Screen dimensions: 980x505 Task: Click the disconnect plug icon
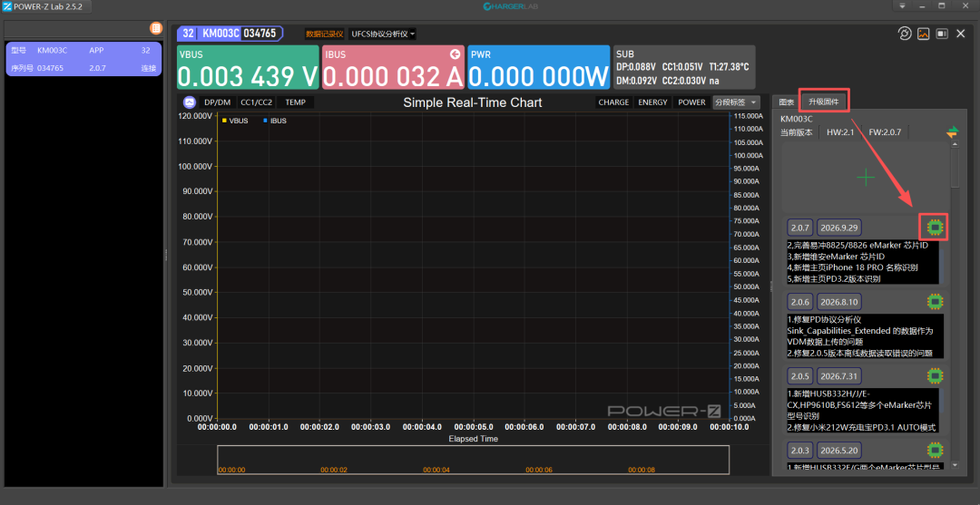pyautogui.click(x=905, y=34)
